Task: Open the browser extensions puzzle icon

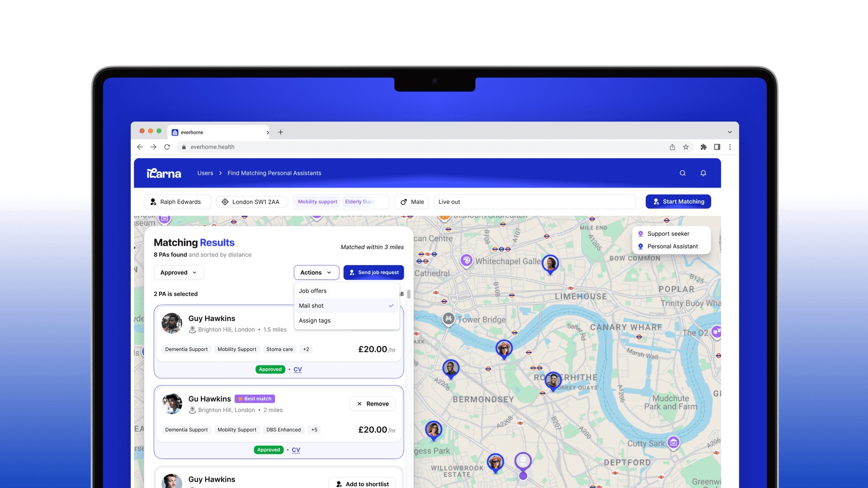Action: [x=704, y=147]
